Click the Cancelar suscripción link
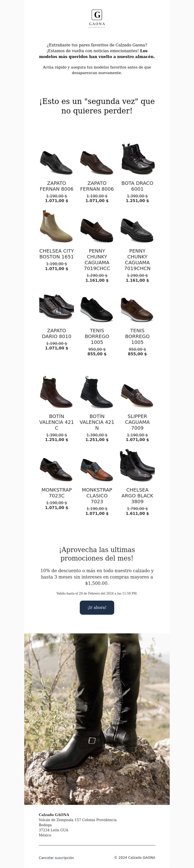Viewport: 194px width, 868px height. 56,858
